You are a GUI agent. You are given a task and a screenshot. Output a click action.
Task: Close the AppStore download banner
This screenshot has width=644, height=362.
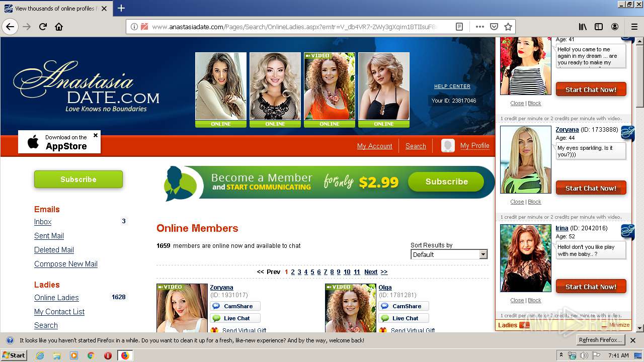(x=96, y=135)
